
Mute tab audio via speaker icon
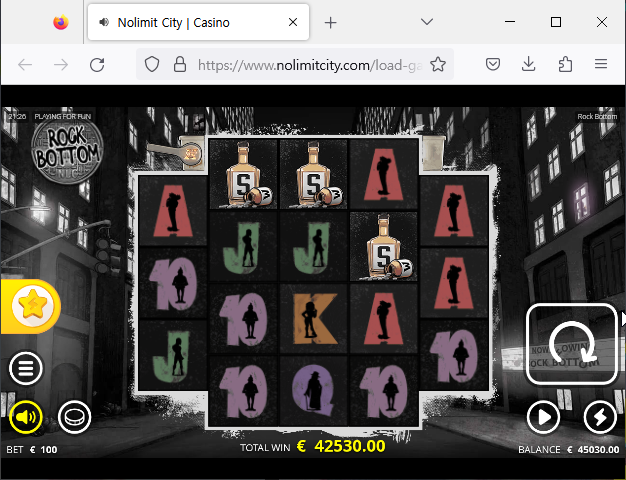(104, 22)
